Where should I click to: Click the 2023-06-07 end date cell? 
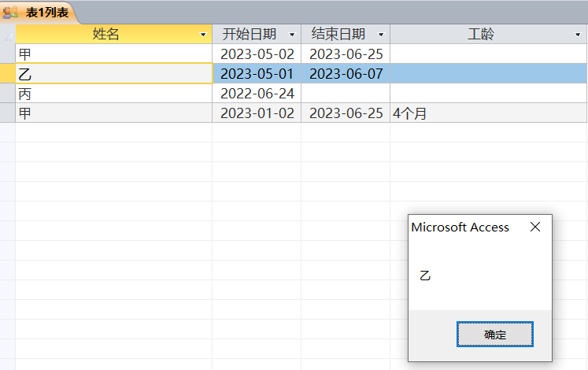[x=346, y=73]
